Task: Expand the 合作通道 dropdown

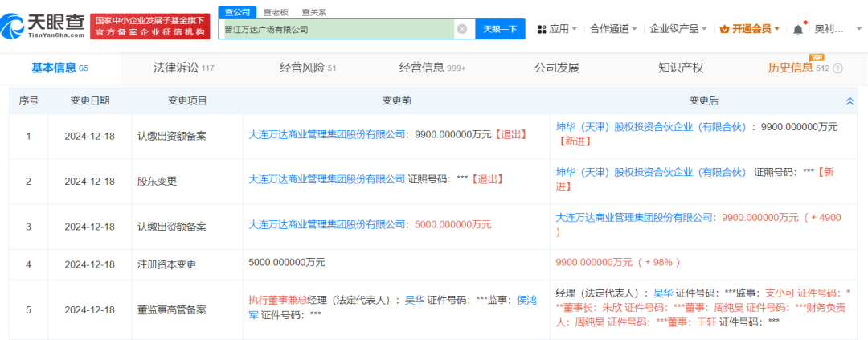Action: [634, 29]
